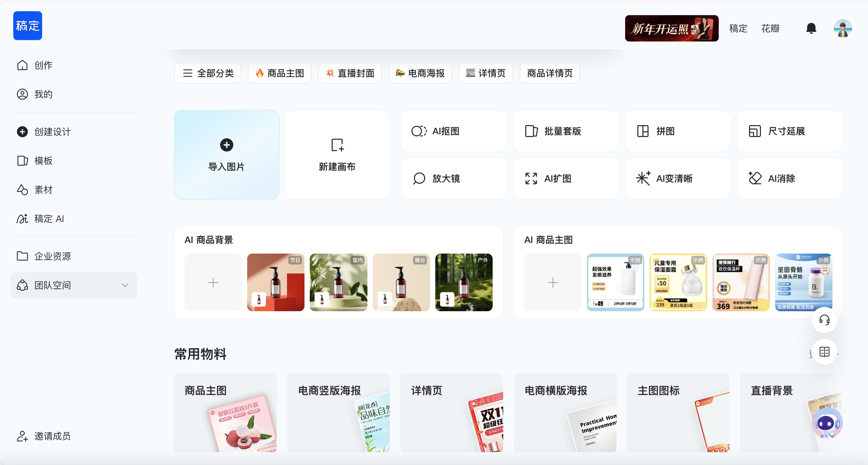Viewport: 868px width, 465px height.
Task: Click the 模板 template icon in sidebar
Action: pyautogui.click(x=22, y=161)
